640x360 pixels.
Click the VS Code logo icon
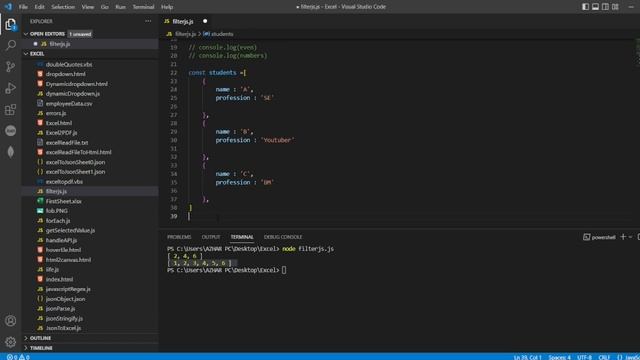click(8, 7)
